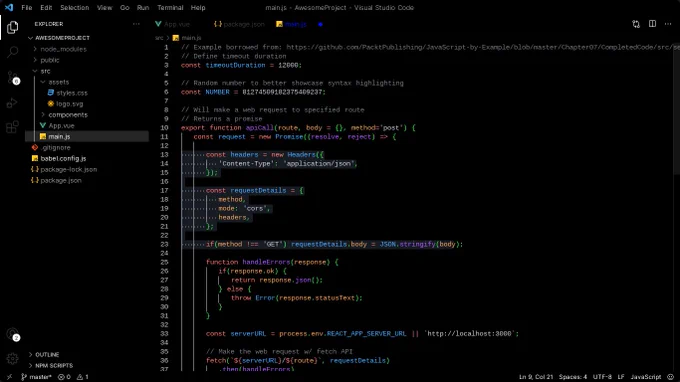The width and height of the screenshot is (680, 382).
Task: Click the Split Editor icon
Action: (x=652, y=24)
